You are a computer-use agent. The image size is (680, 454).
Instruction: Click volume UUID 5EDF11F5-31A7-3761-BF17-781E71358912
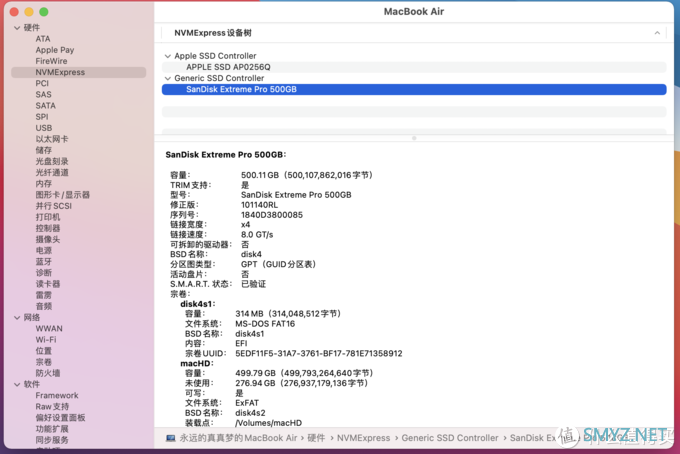click(319, 354)
